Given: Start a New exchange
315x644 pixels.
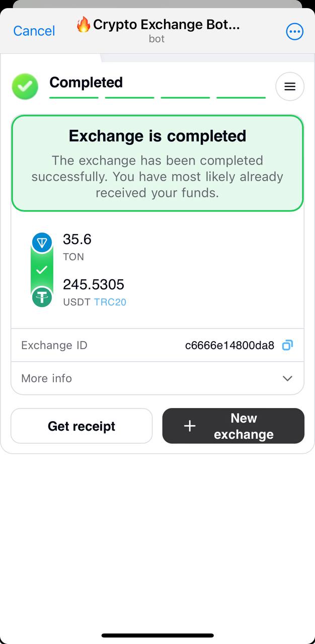Looking at the screenshot, I should tap(233, 426).
